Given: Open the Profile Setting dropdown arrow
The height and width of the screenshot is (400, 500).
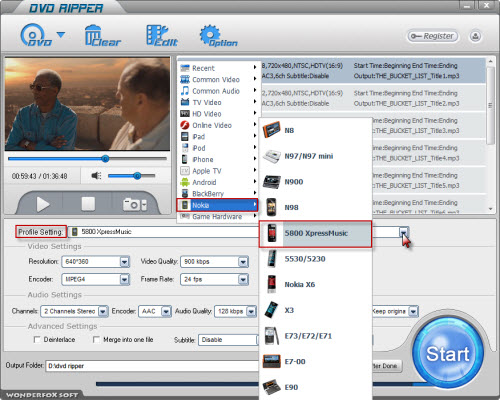Looking at the screenshot, I should click(x=404, y=232).
